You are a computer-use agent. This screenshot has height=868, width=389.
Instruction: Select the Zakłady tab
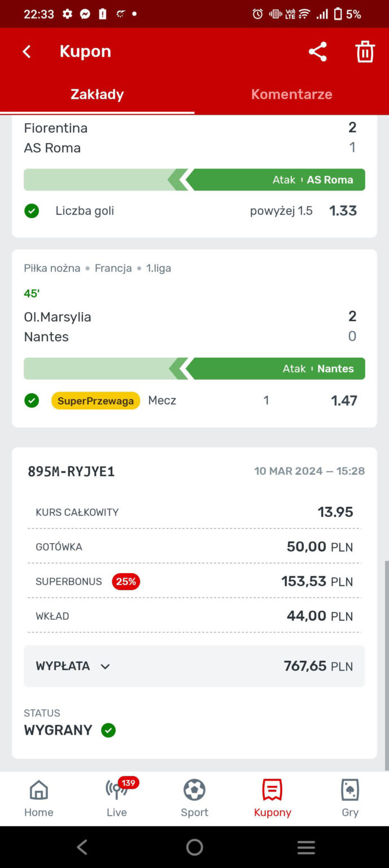point(97,94)
